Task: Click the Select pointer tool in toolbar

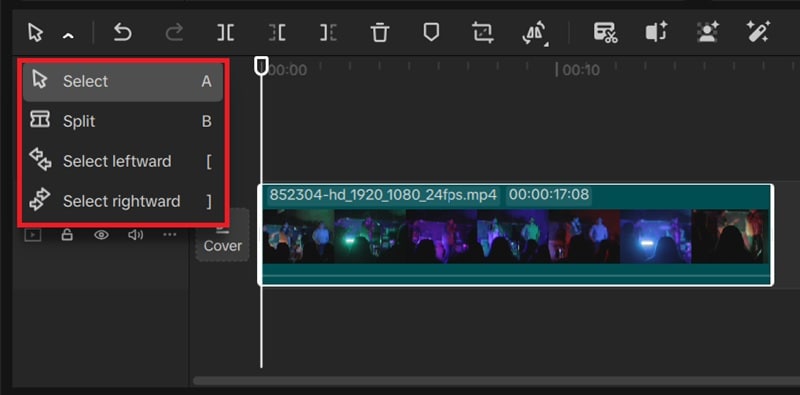Action: [35, 33]
